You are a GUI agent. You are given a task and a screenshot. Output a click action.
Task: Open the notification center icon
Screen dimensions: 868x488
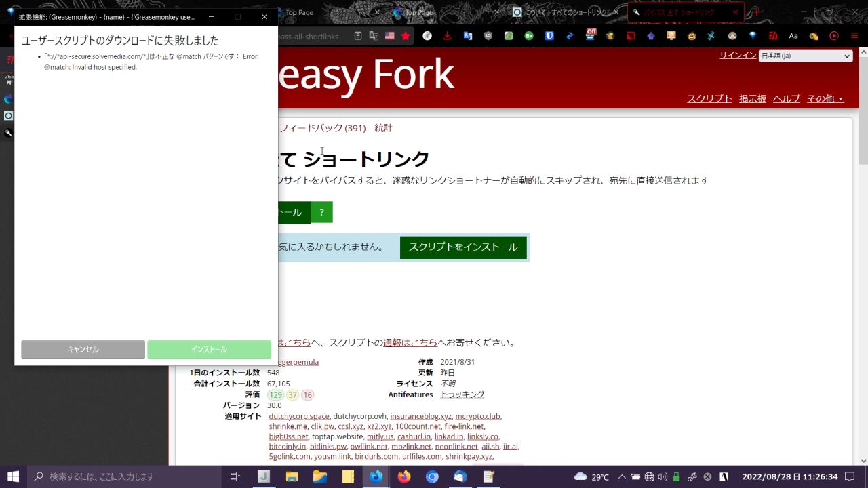pos(850,476)
